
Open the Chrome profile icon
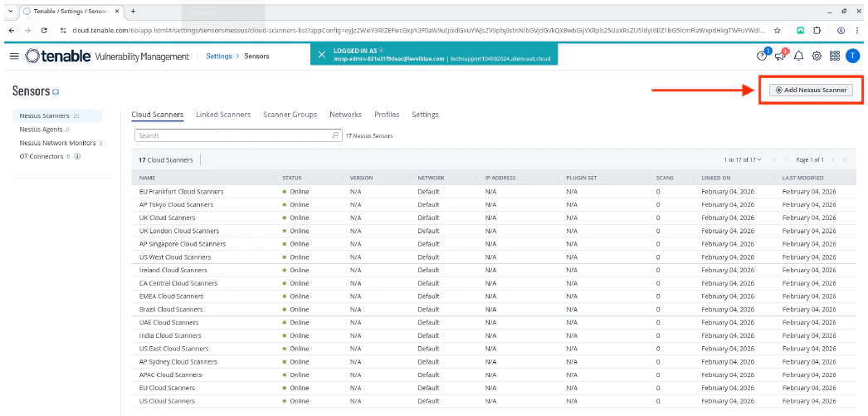click(x=841, y=31)
